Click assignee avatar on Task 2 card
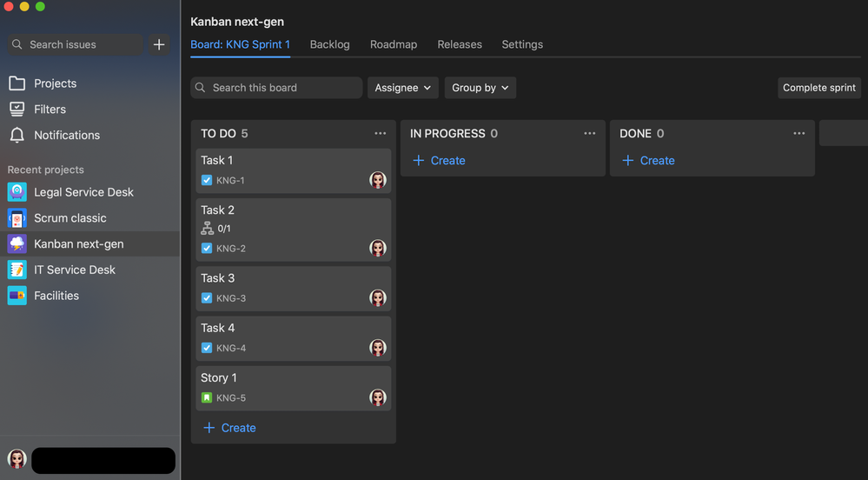Image resolution: width=868 pixels, height=480 pixels. (378, 248)
